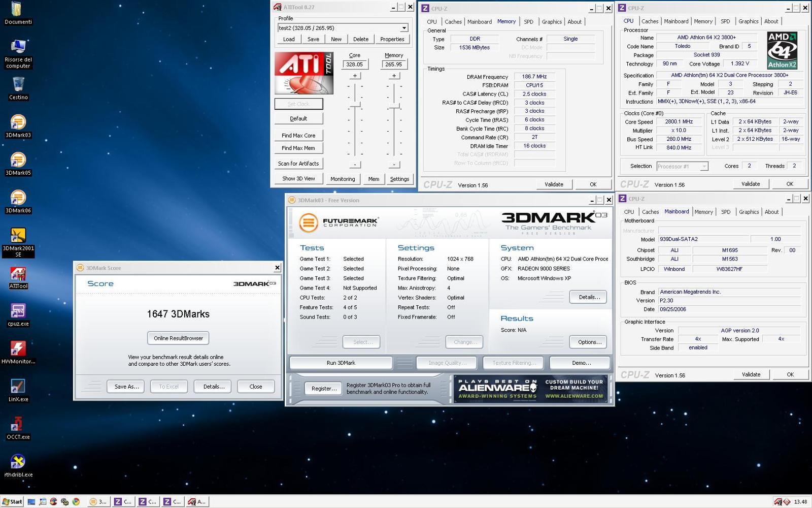The height and width of the screenshot is (508, 812).
Task: Click the ATITool logo image
Action: click(x=304, y=73)
